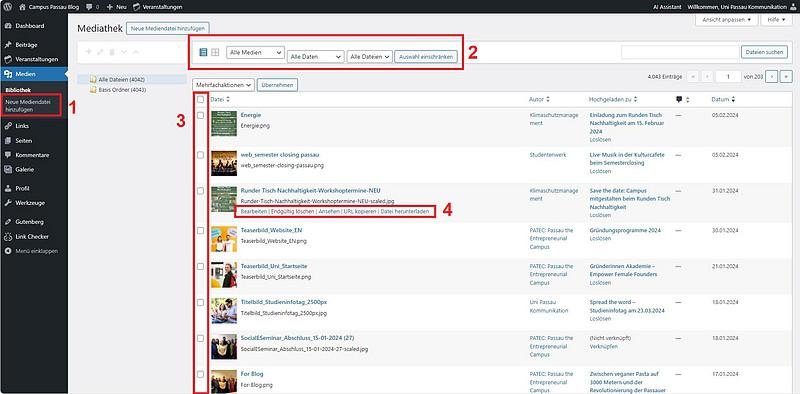Image resolution: width=800 pixels, height=394 pixels.
Task: Open Link Checker in sidebar
Action: point(32,237)
